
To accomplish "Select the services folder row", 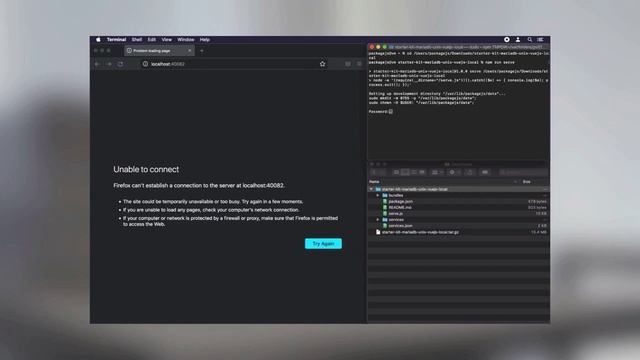I will coord(458,220).
